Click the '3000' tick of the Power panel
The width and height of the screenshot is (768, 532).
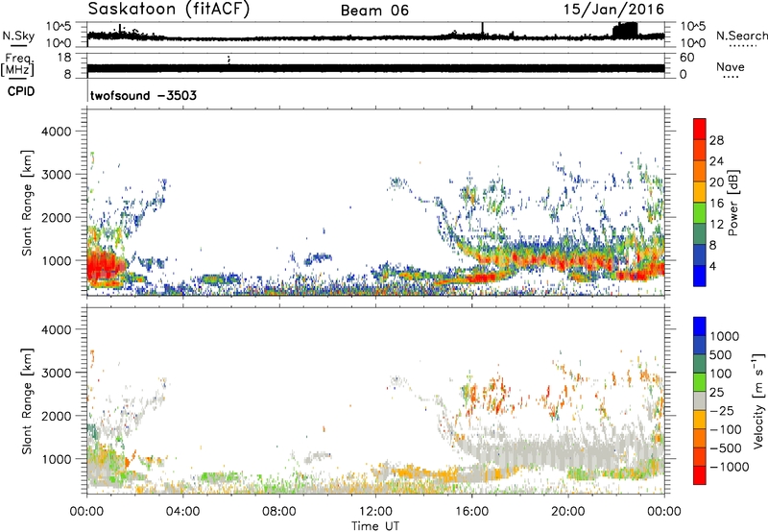[x=57, y=175]
